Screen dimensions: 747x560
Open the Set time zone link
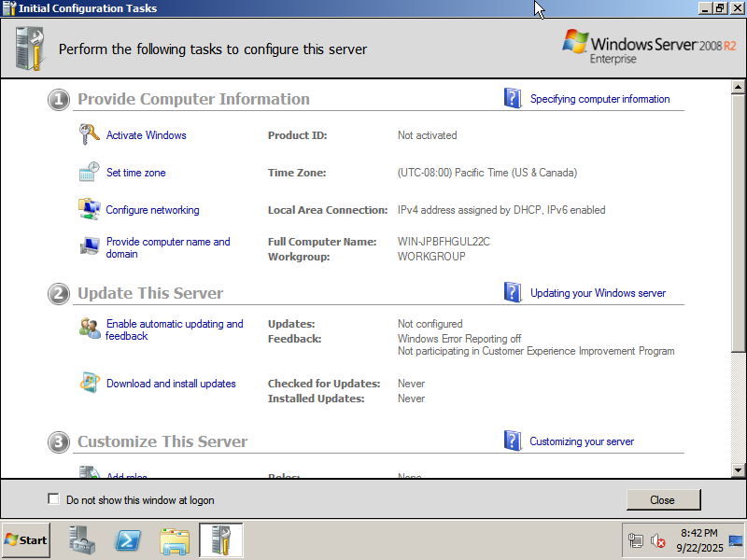(135, 173)
